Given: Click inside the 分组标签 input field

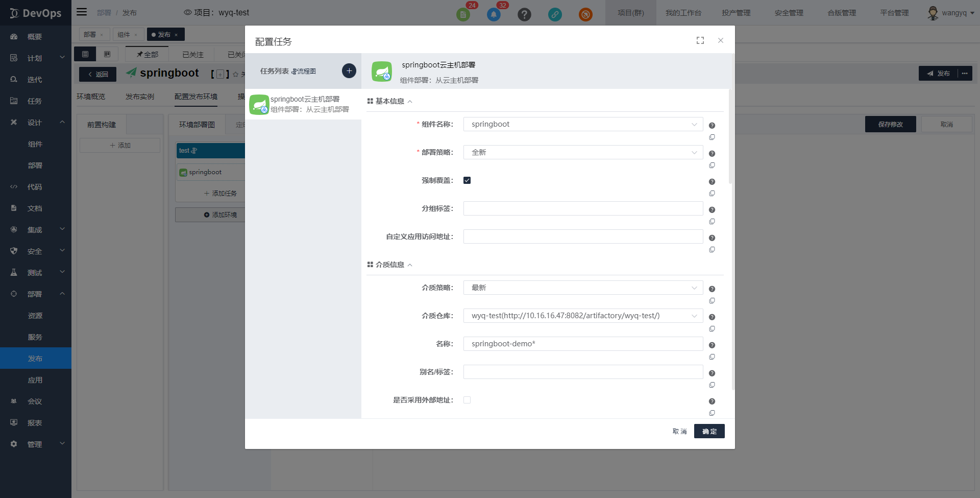Looking at the screenshot, I should (x=582, y=208).
